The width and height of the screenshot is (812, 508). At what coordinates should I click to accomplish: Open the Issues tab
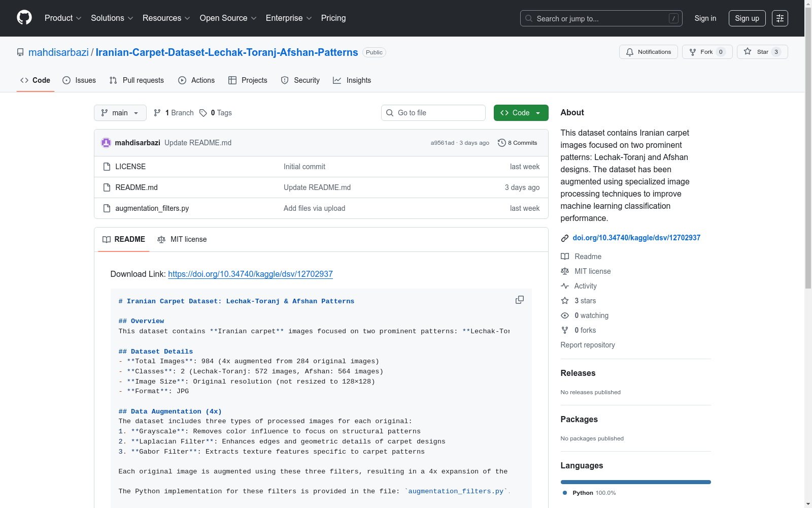pyautogui.click(x=79, y=80)
